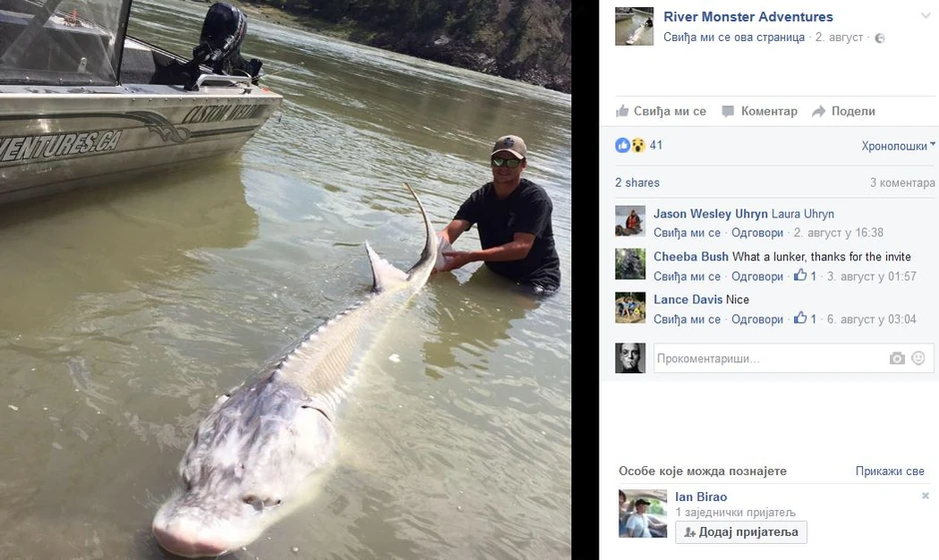Image resolution: width=939 pixels, height=560 pixels.
Task: Click 'Додај пријатеља' button
Action: coord(741,532)
